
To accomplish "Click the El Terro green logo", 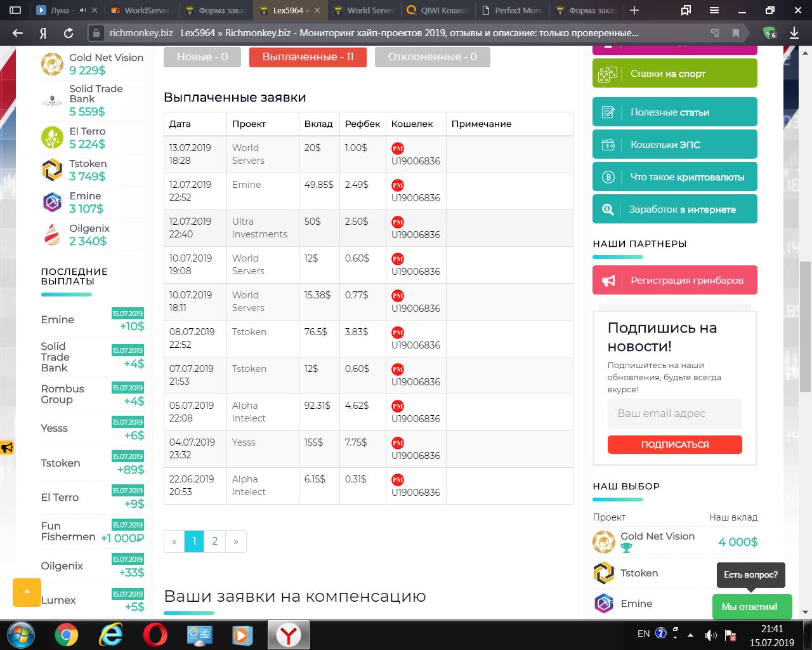I will click(52, 137).
